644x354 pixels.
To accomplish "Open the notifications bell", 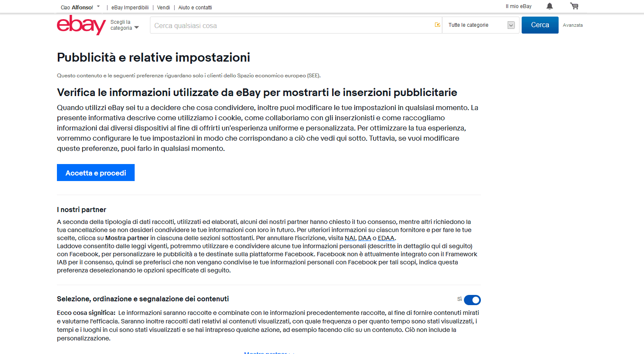I will 549,6.
